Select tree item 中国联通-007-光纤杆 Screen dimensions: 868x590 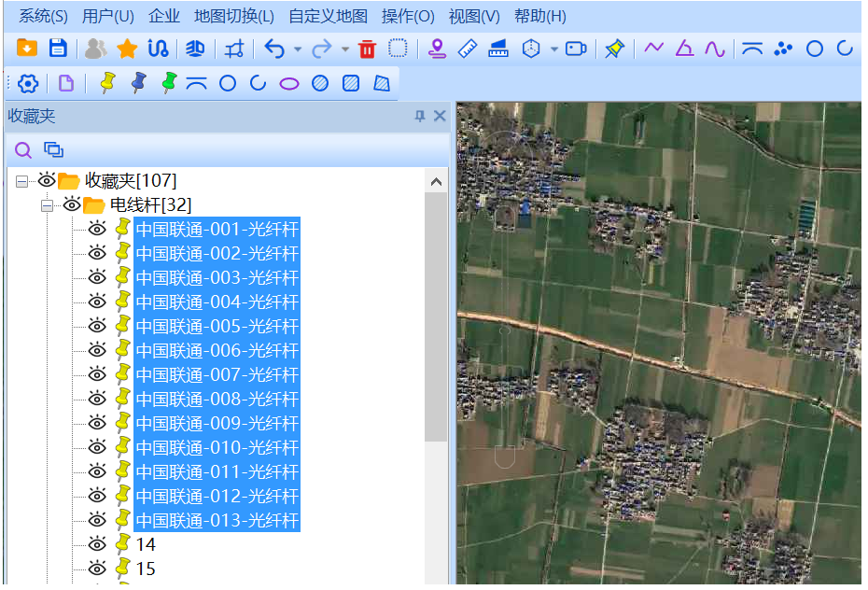pyautogui.click(x=217, y=374)
